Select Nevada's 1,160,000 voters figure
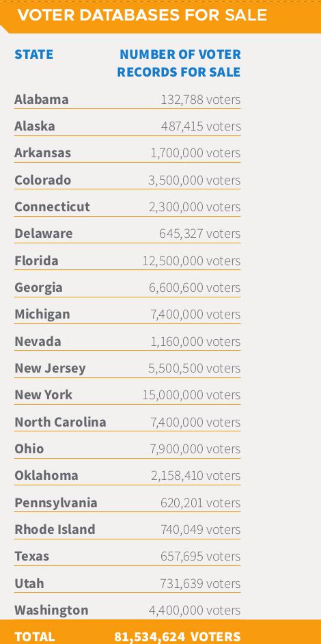Image resolution: width=321 pixels, height=644 pixels. [x=195, y=341]
